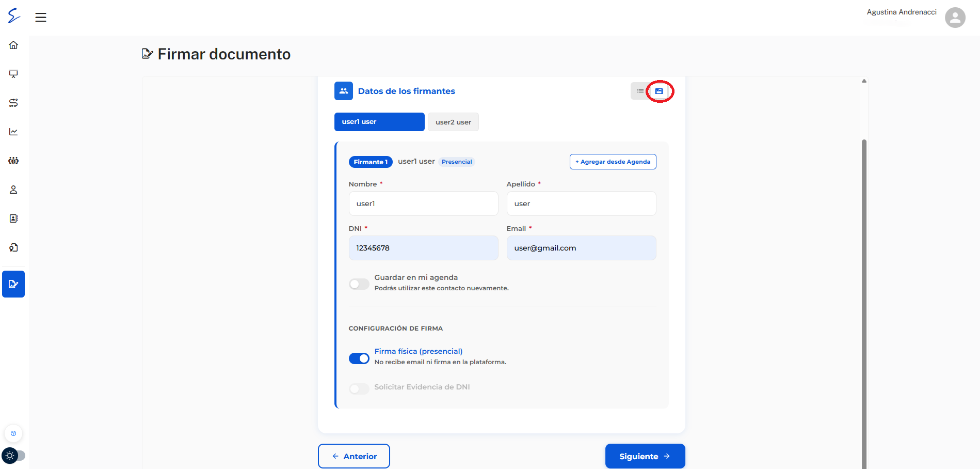Switch to list view of signers
The height and width of the screenshot is (469, 980).
click(x=640, y=91)
